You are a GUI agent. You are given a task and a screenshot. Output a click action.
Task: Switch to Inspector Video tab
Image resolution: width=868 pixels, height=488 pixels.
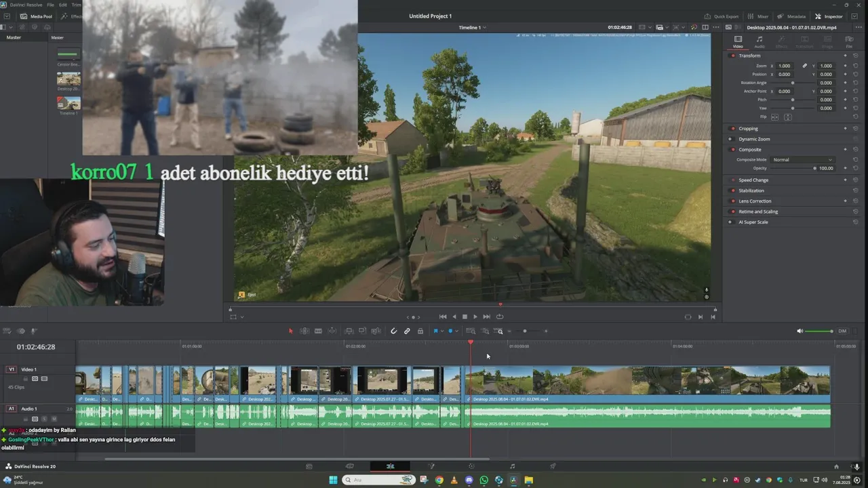coord(738,42)
